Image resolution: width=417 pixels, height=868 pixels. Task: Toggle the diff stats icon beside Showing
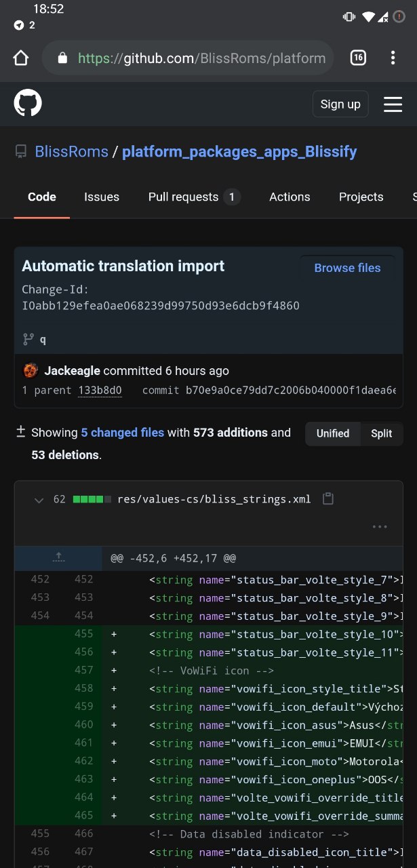coord(21,432)
